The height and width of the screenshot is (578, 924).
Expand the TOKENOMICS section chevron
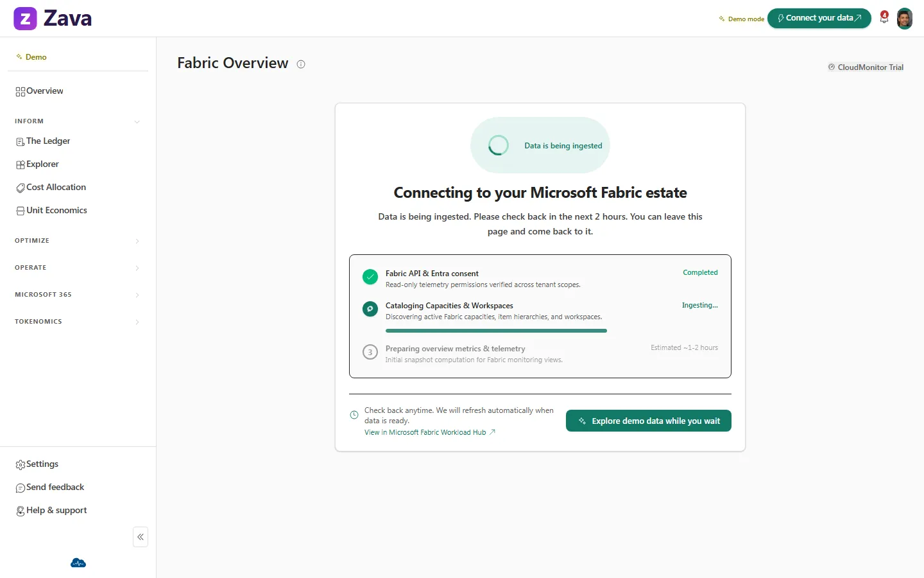137,322
